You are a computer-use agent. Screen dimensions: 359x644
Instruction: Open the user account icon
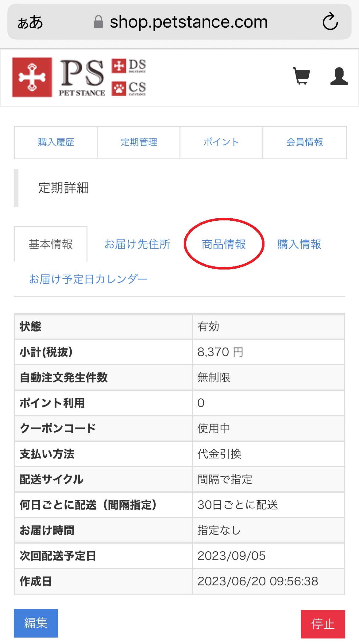[x=339, y=76]
